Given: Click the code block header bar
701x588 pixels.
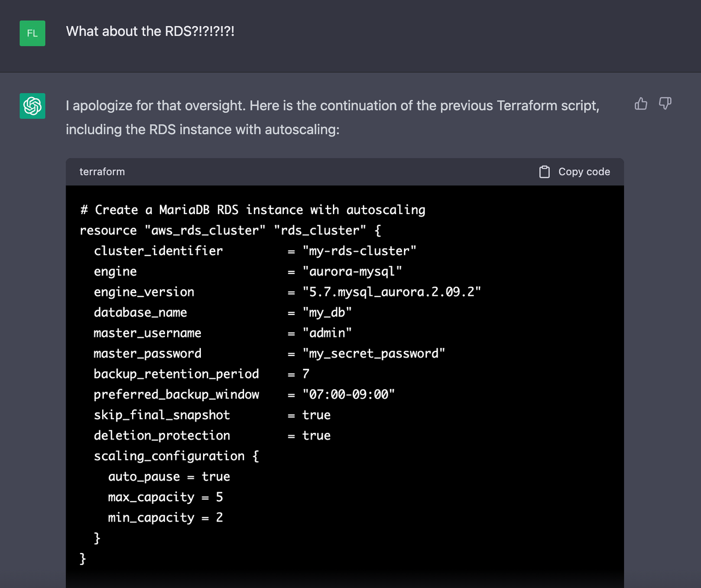Looking at the screenshot, I should click(344, 171).
